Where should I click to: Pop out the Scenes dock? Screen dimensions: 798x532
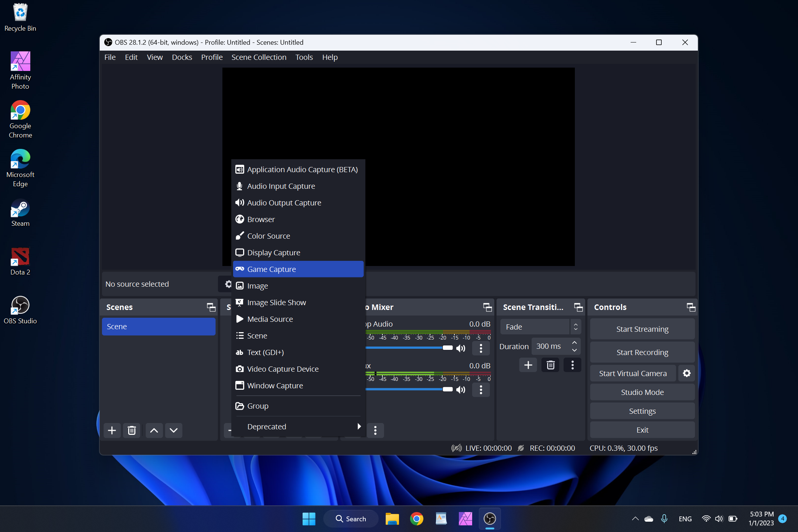(211, 307)
